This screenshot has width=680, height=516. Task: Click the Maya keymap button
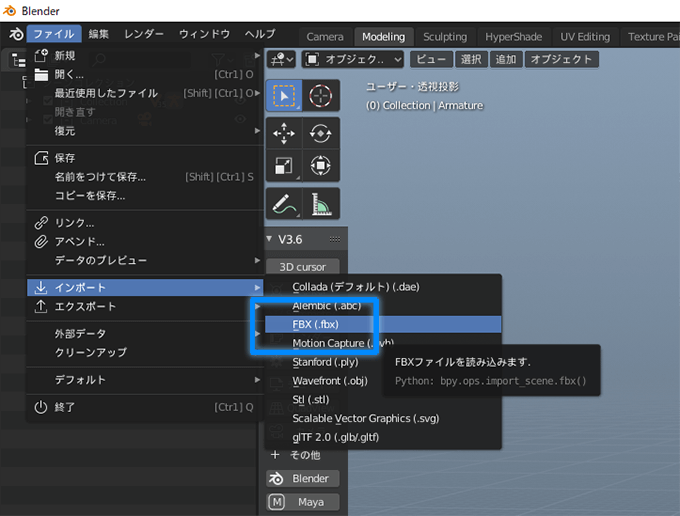point(302,502)
